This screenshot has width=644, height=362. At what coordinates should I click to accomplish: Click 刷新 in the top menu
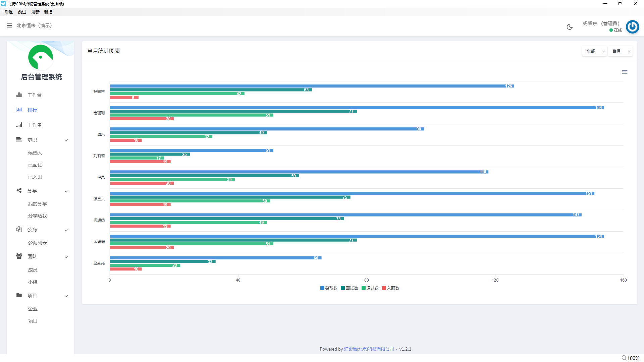pyautogui.click(x=35, y=12)
